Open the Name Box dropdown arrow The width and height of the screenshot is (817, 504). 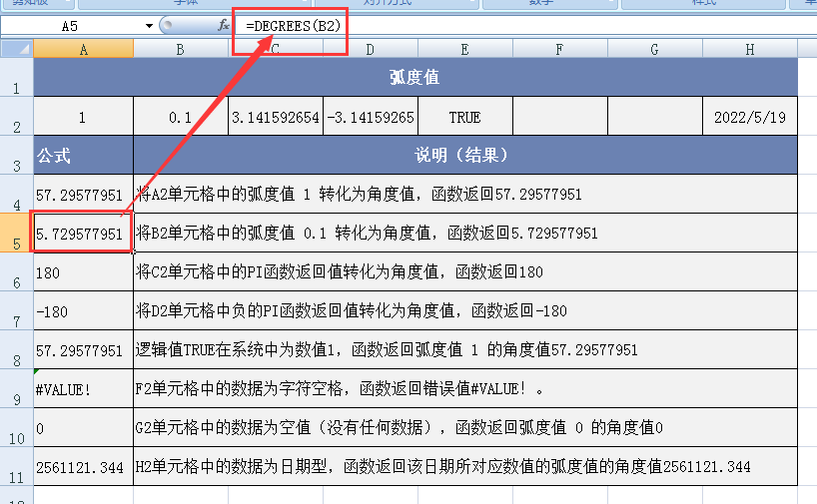[x=149, y=26]
